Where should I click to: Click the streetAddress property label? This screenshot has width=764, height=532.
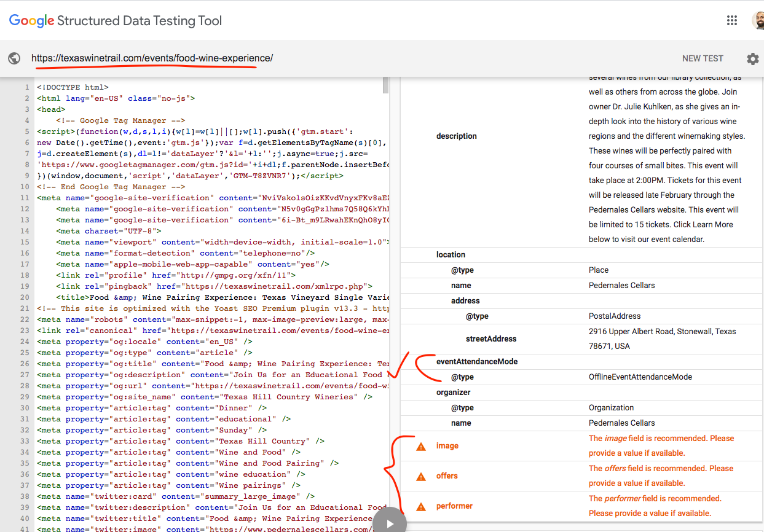point(491,338)
